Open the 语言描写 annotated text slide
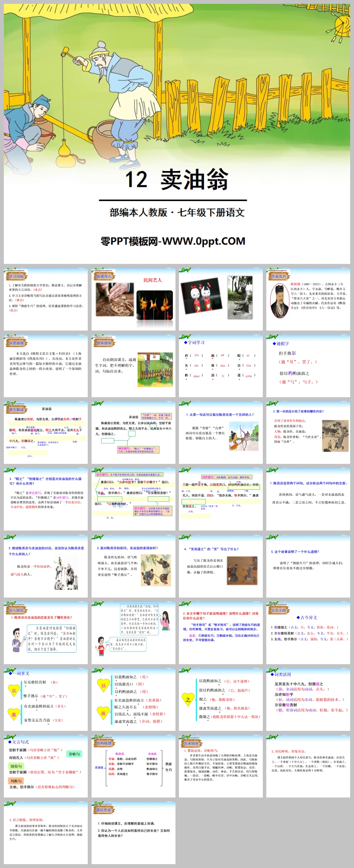354x868 pixels. [134, 499]
